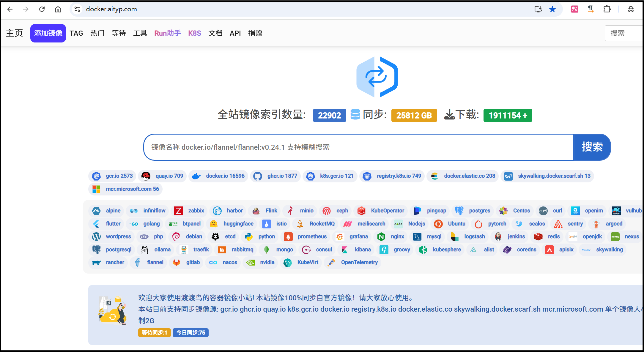Click the install app icon in address bar
Viewport: 644px width, 352px height.
tap(538, 9)
